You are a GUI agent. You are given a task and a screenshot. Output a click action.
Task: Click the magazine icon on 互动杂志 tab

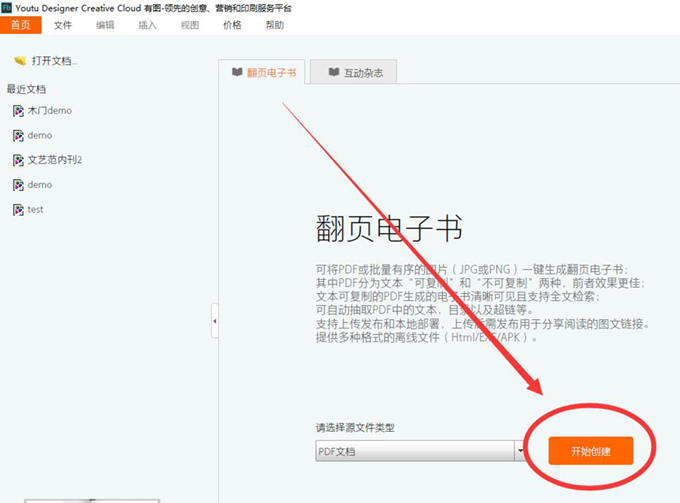[x=329, y=73]
